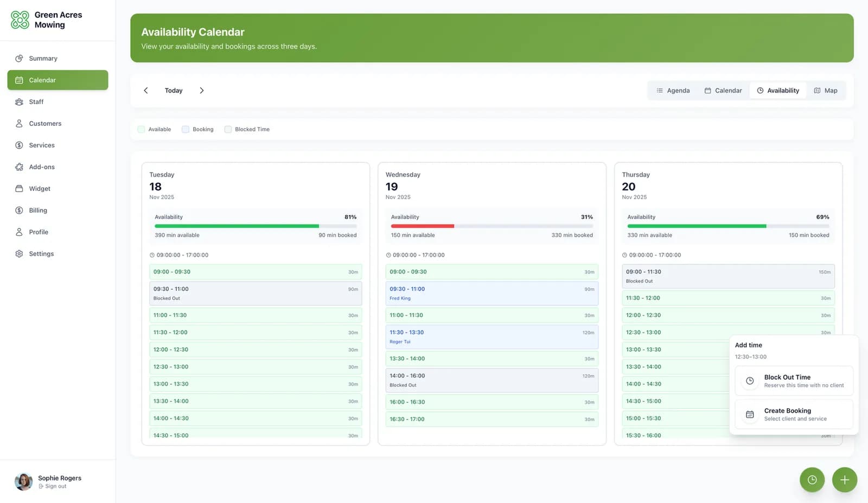Viewport: 868px width, 503px height.
Task: Click the Billing dollar icon
Action: point(19,211)
